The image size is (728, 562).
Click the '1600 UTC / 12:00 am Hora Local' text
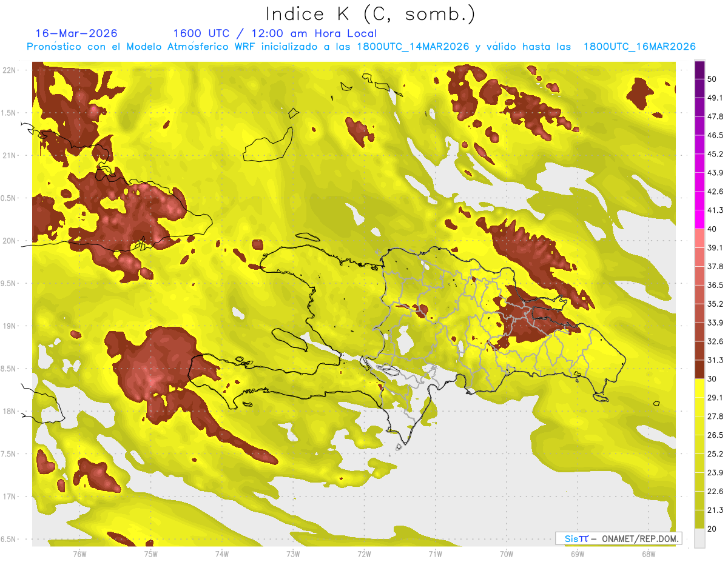coord(275,33)
